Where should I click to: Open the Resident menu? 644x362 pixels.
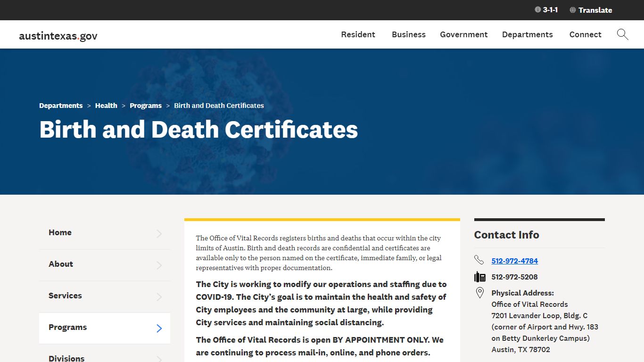click(x=358, y=34)
